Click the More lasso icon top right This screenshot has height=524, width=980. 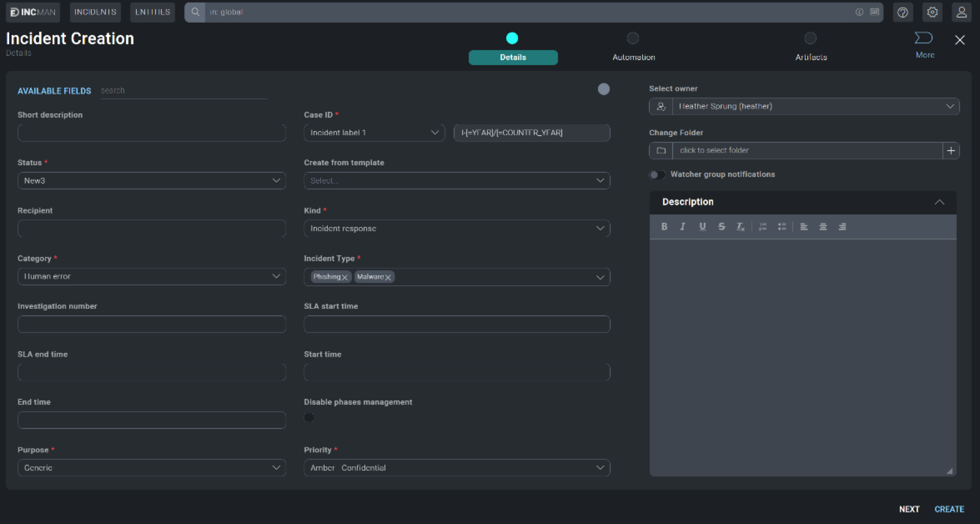(924, 38)
